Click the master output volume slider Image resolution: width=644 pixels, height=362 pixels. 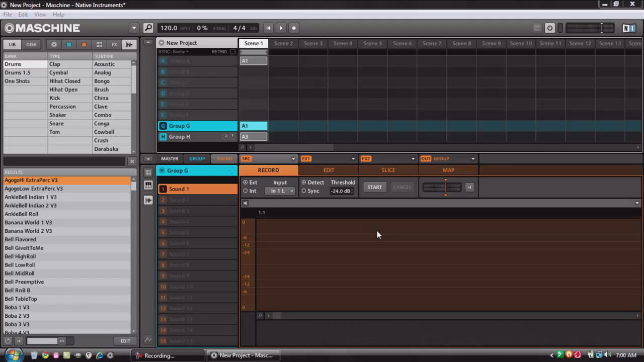(590, 28)
